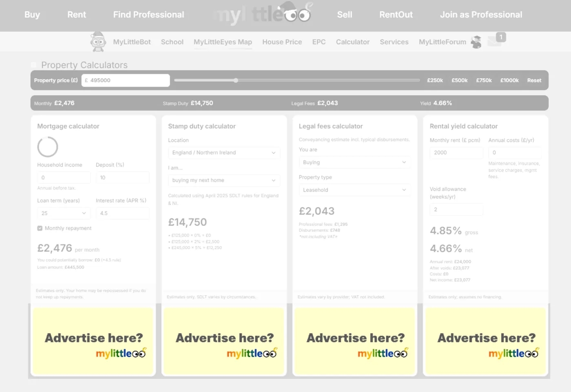571x392 pixels.
Task: Go to the EPC menu item
Action: 319,42
